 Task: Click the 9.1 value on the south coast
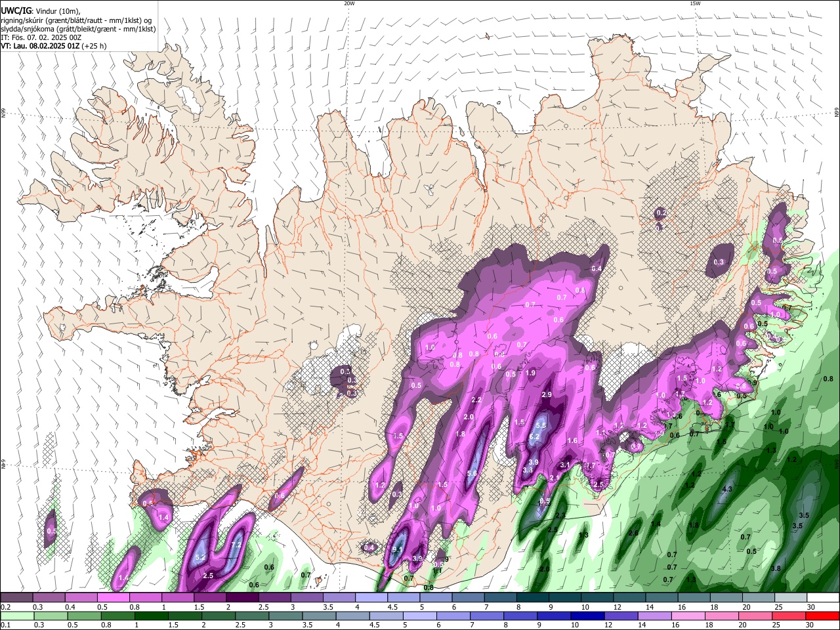398,550
